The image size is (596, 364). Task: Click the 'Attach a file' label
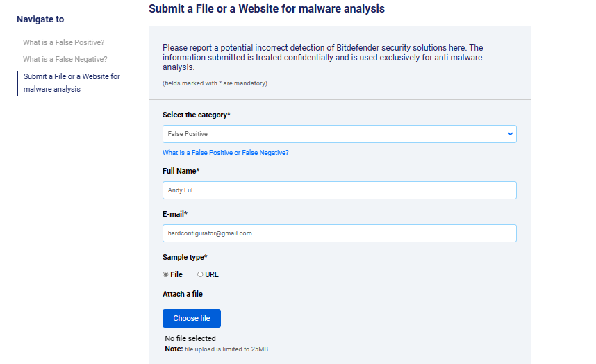[x=183, y=295]
